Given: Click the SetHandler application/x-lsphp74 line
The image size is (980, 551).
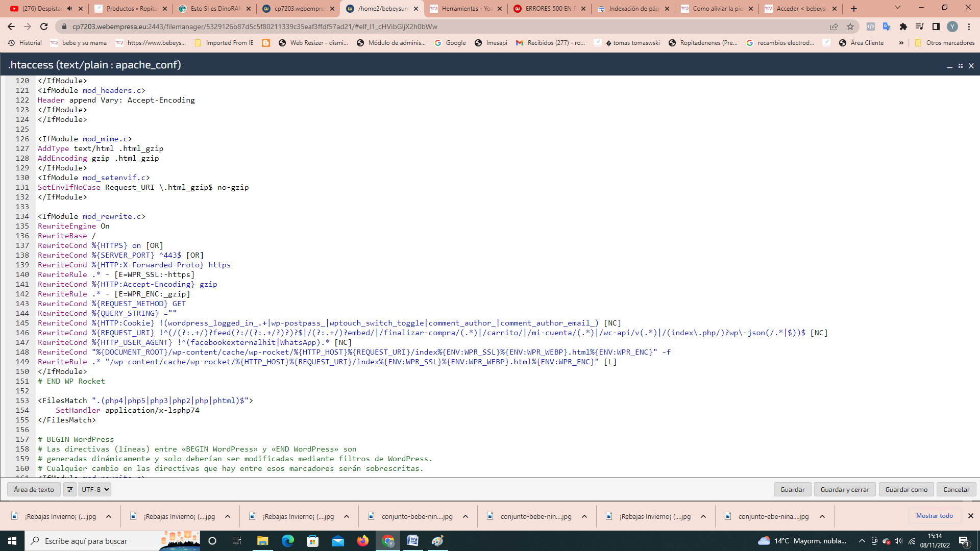Looking at the screenshot, I should [128, 410].
